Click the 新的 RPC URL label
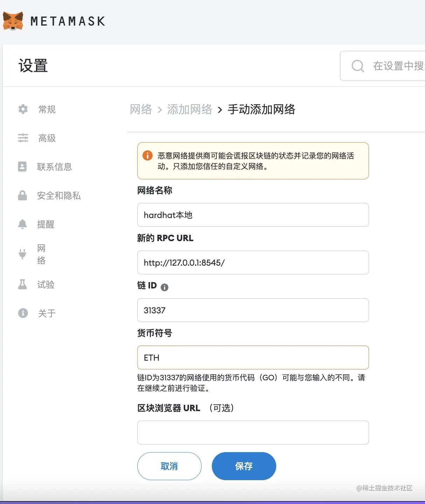The height and width of the screenshot is (504, 425). tap(165, 238)
